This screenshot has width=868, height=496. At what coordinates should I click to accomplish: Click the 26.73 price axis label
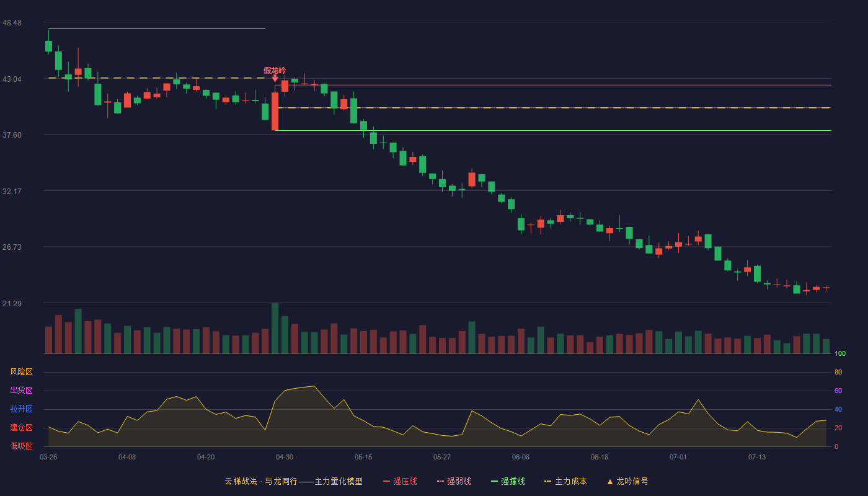(12, 247)
